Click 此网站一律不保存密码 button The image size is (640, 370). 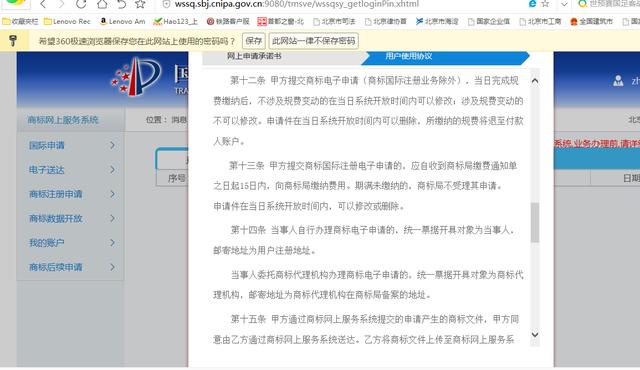pyautogui.click(x=313, y=41)
